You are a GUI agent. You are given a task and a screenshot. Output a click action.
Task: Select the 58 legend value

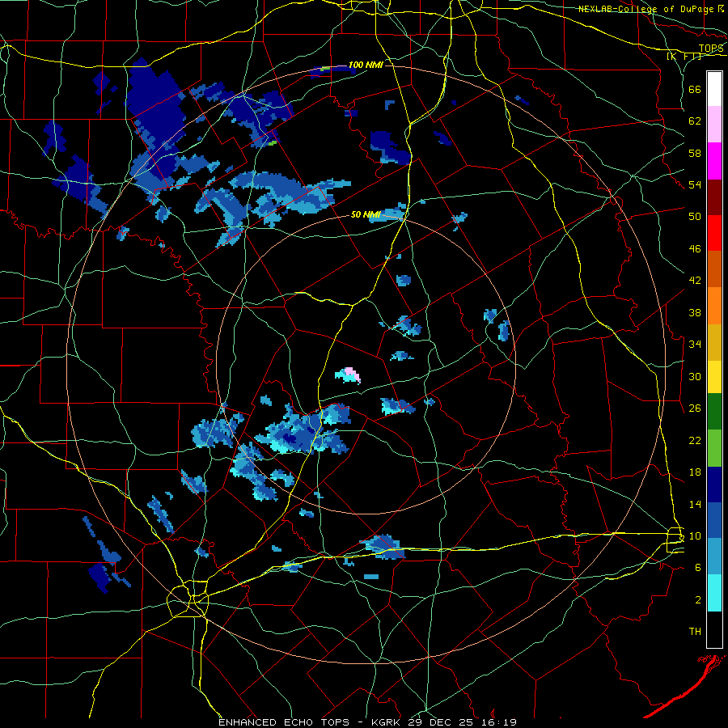(x=695, y=153)
